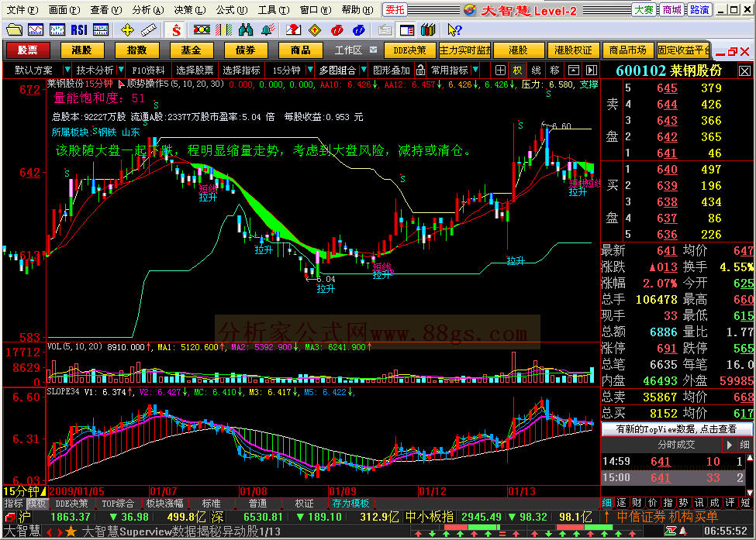Click the books library icon
This screenshot has height=540, width=756.
[x=428, y=30]
